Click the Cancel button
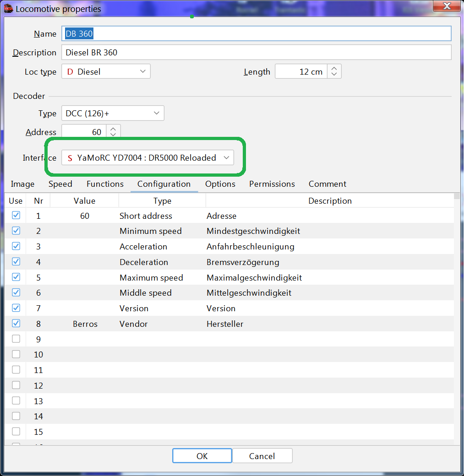464x476 pixels. [262, 456]
